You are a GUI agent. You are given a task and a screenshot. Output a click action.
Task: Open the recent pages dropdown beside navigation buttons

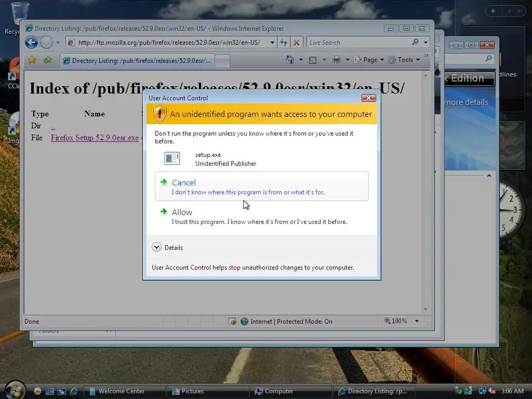point(58,43)
